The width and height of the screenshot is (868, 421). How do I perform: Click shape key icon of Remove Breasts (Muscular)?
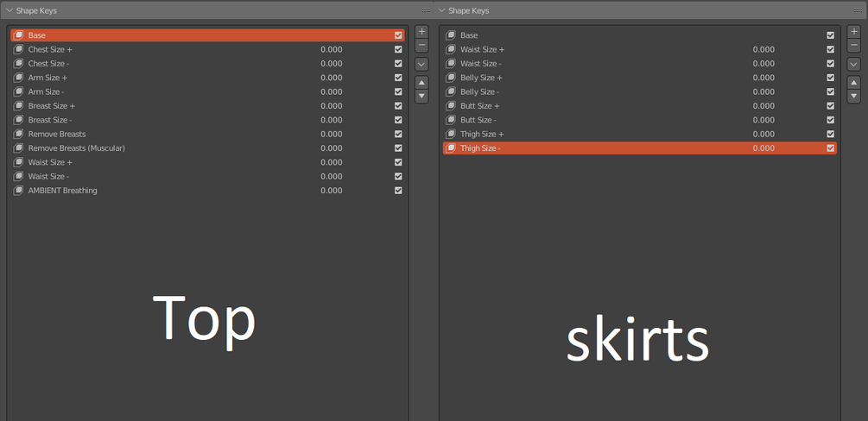point(18,148)
